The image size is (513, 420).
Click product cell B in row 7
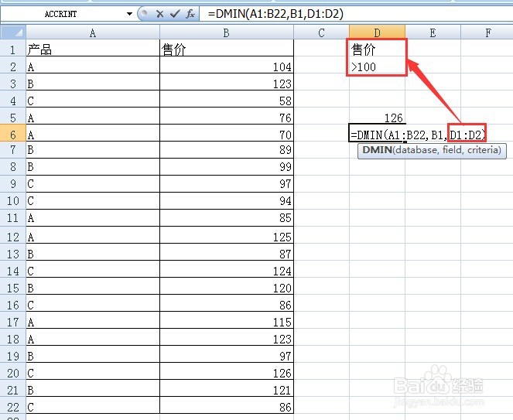(93, 150)
